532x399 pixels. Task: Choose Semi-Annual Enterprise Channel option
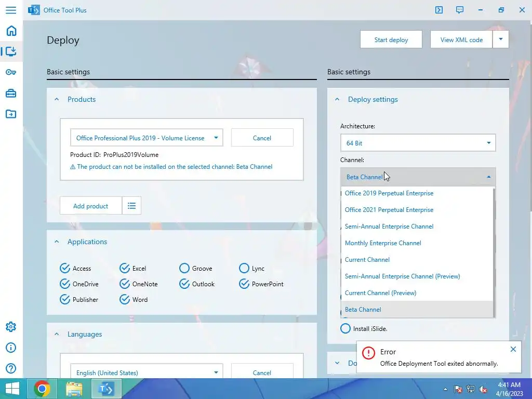[x=417, y=227]
